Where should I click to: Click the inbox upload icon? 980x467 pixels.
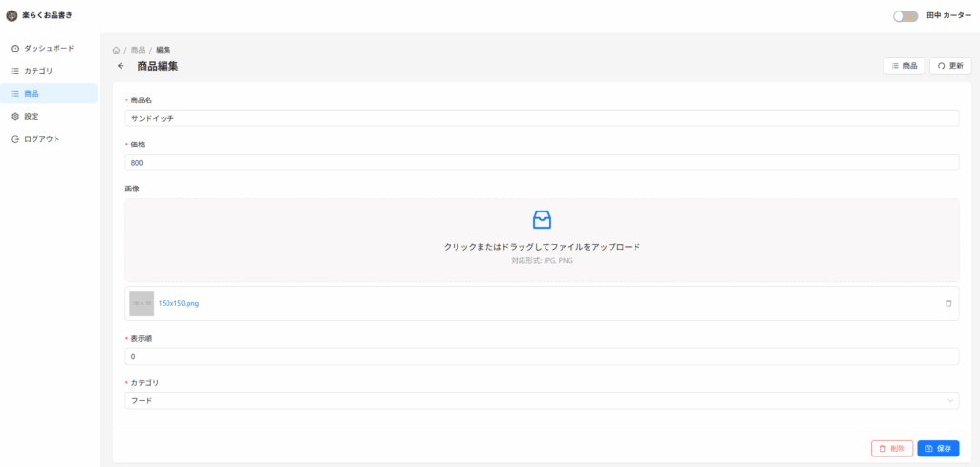(542, 219)
